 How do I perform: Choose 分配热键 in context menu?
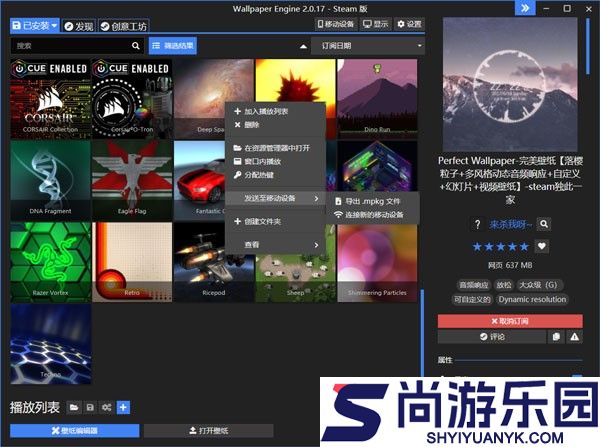coord(275,175)
